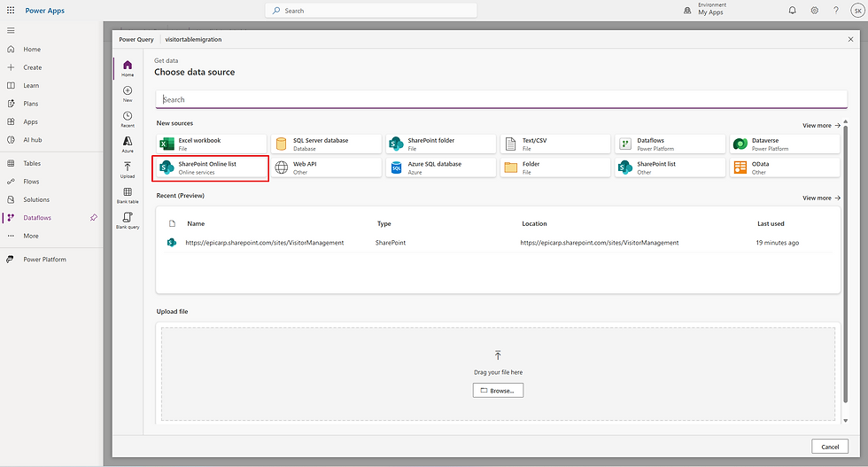This screenshot has width=868, height=467.
Task: Open recent VisitorManagement SharePoint source name
Action: coord(265,243)
